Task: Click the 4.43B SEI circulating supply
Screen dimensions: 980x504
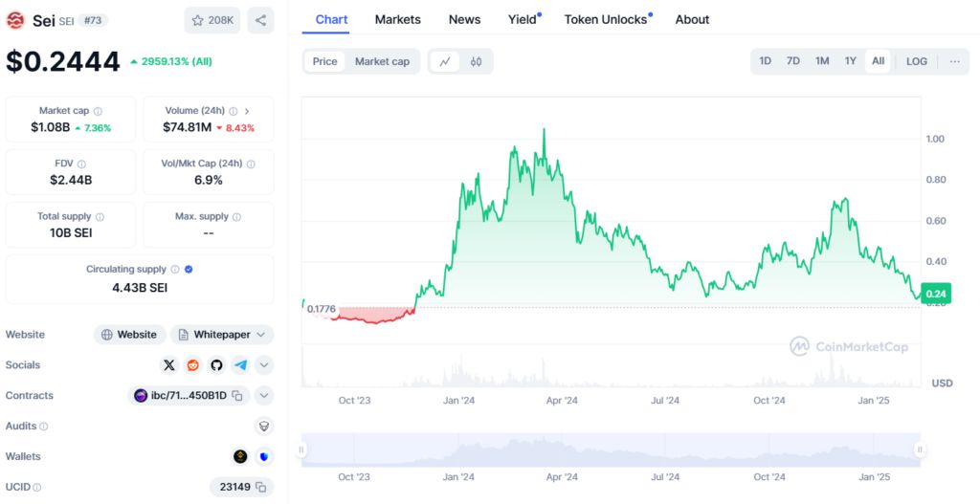Action: pyautogui.click(x=140, y=288)
